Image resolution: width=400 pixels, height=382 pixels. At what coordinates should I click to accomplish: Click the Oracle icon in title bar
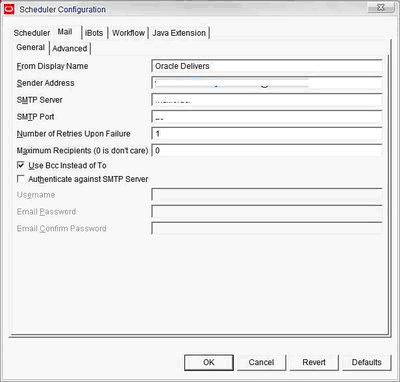[9, 9]
